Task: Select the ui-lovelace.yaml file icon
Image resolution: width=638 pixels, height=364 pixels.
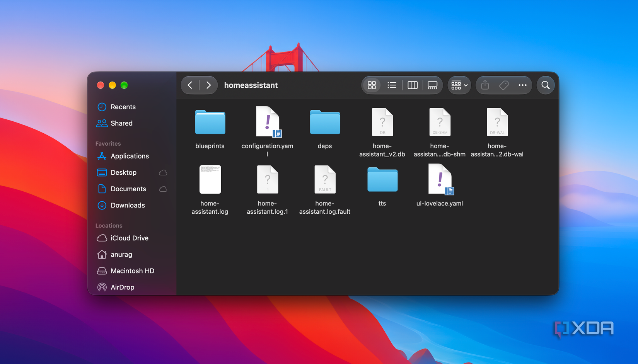Action: 440,179
